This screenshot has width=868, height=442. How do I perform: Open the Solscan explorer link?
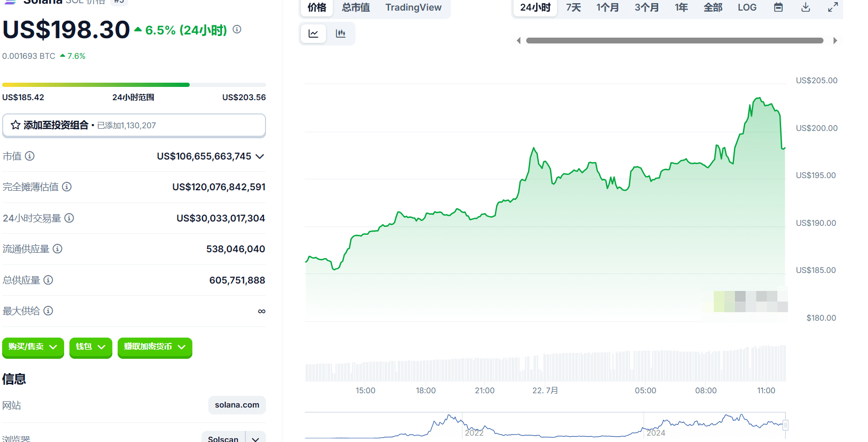tap(223, 439)
